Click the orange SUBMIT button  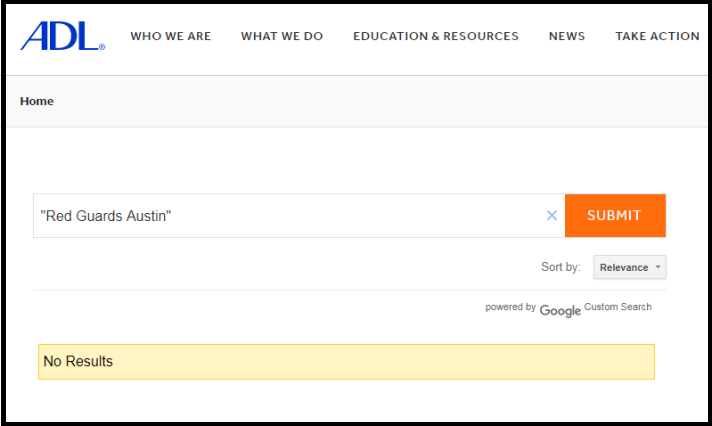click(x=615, y=216)
